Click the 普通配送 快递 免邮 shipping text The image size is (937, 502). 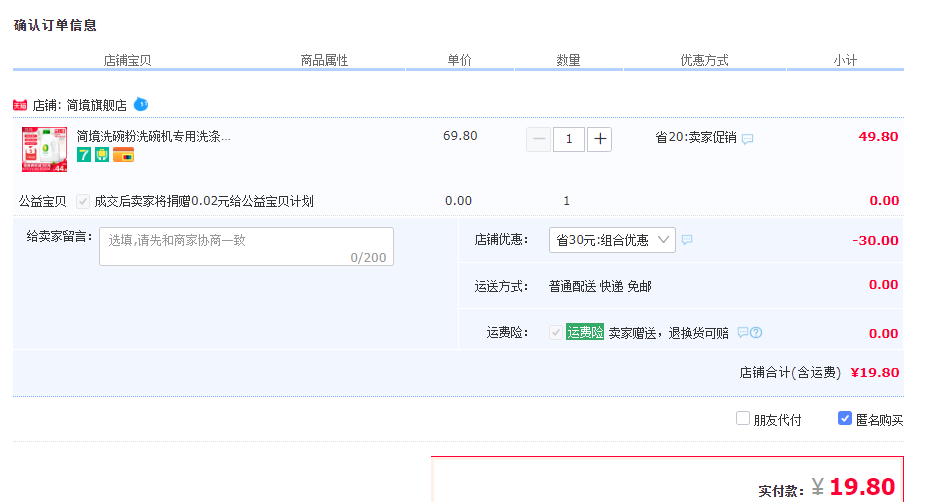(600, 286)
